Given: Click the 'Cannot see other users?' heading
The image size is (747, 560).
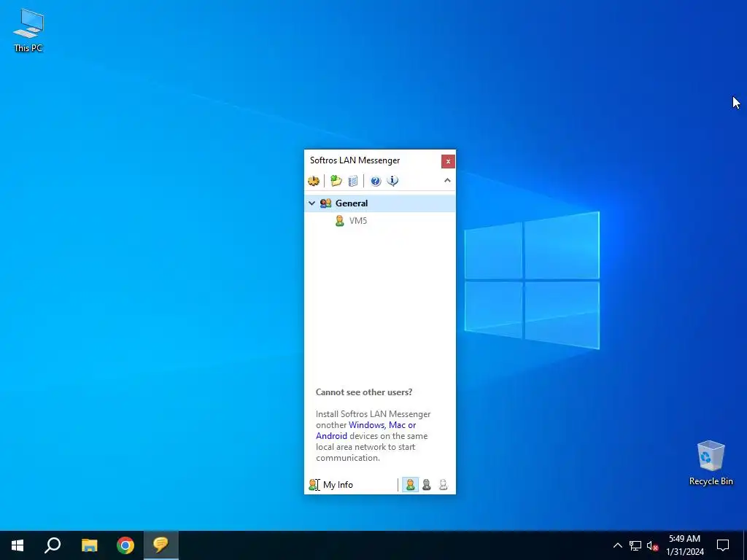Looking at the screenshot, I should (364, 392).
